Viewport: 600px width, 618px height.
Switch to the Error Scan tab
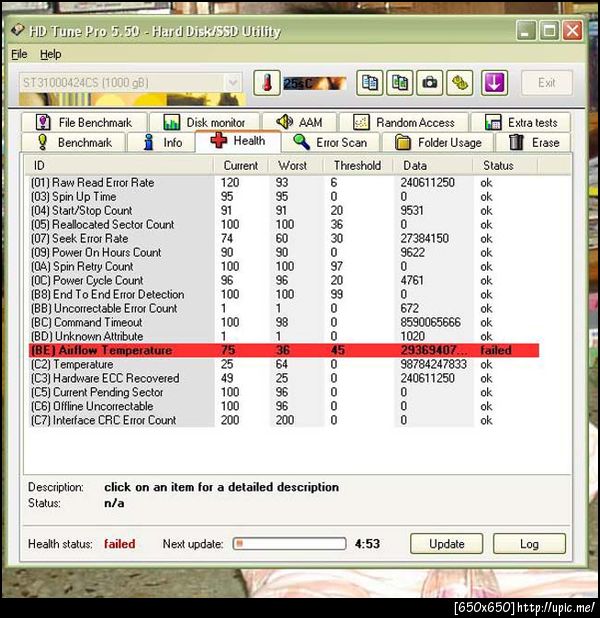(330, 142)
